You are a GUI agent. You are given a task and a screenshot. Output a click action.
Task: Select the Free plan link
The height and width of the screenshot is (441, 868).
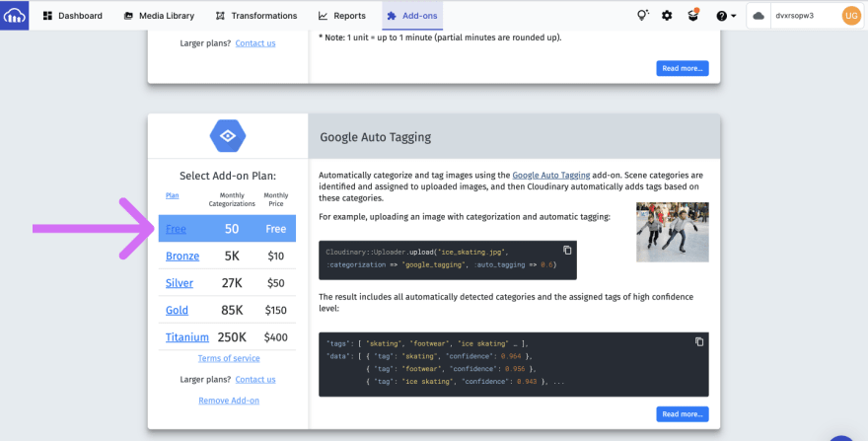[176, 229]
